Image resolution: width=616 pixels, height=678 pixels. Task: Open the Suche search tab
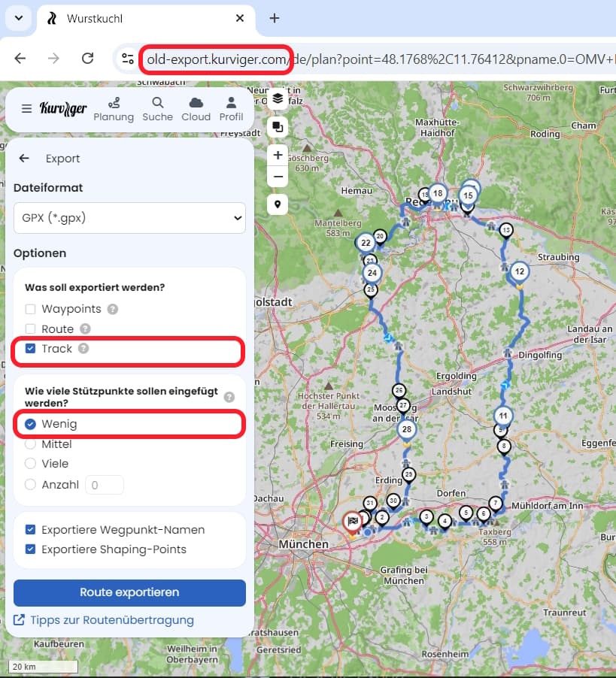click(x=157, y=109)
